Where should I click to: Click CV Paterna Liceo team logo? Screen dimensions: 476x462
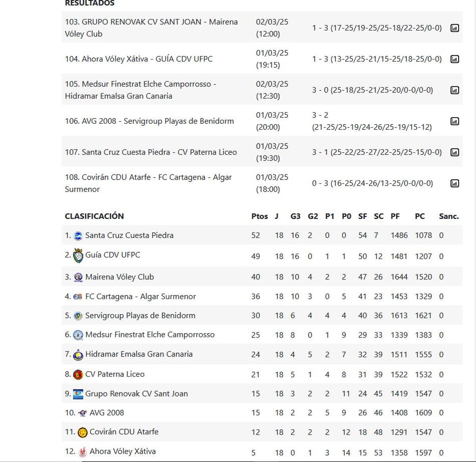pyautogui.click(x=78, y=375)
